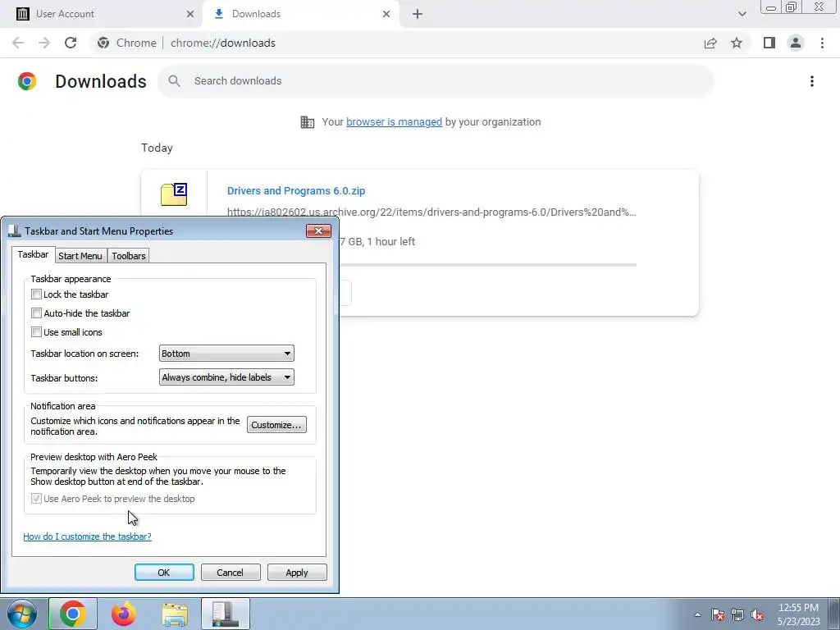Click the zip file icon of the download

(x=174, y=194)
